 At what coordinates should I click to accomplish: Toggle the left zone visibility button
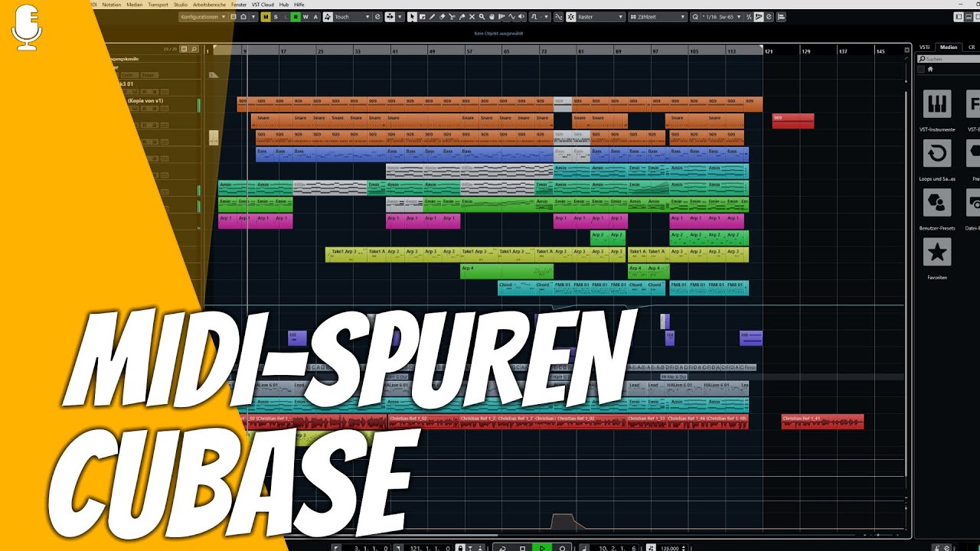(x=959, y=17)
